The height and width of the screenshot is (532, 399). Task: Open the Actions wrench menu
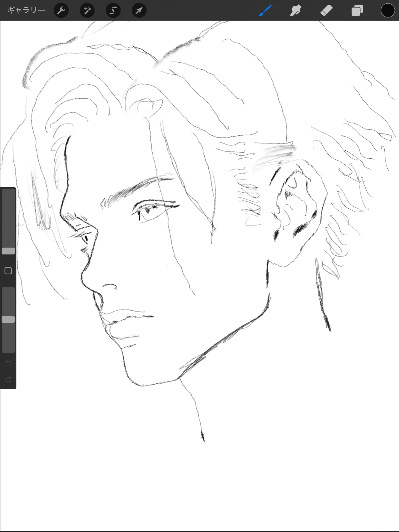(61, 10)
